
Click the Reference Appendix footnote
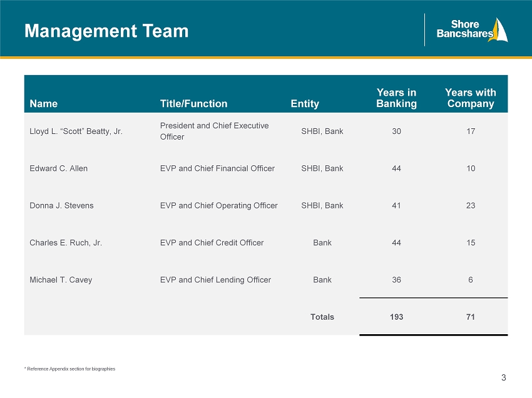70,369
